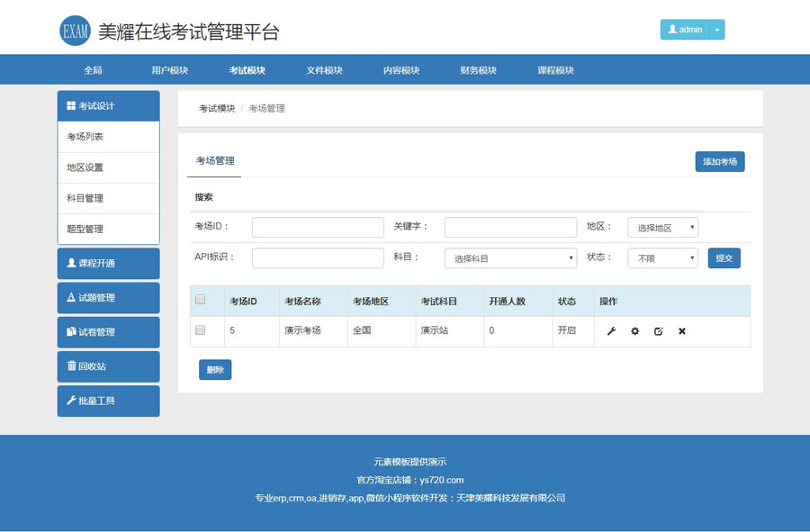Click the 考场管理 breadcrumb text
The image size is (810, 532).
point(266,108)
